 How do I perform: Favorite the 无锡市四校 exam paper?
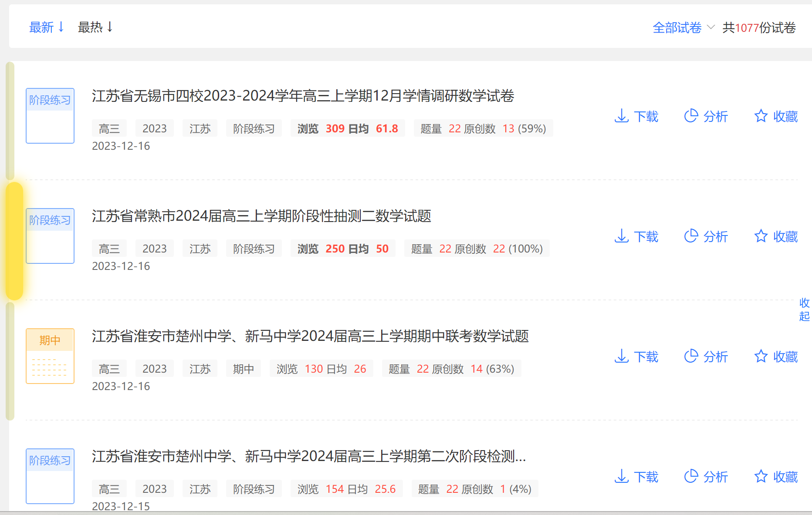point(776,116)
